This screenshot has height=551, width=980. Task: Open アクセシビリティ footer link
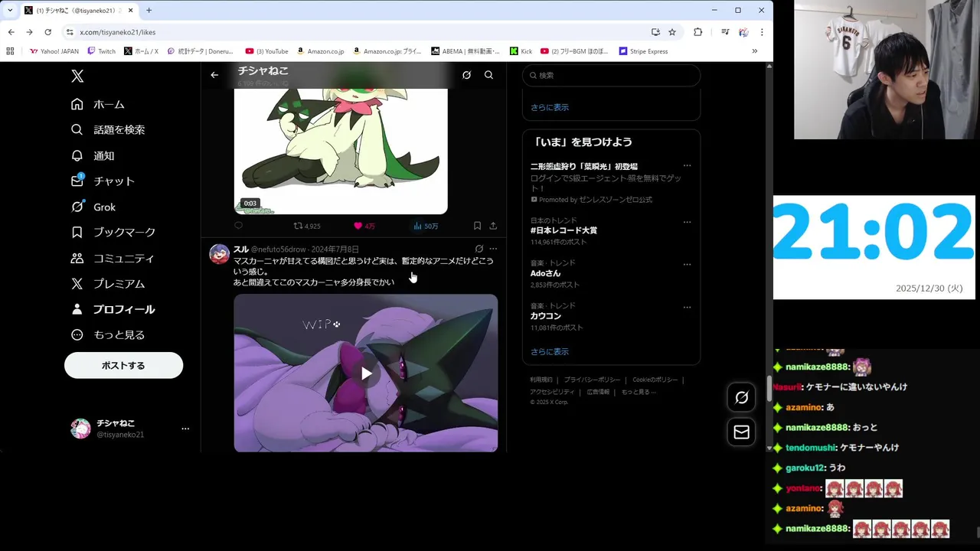tap(552, 392)
